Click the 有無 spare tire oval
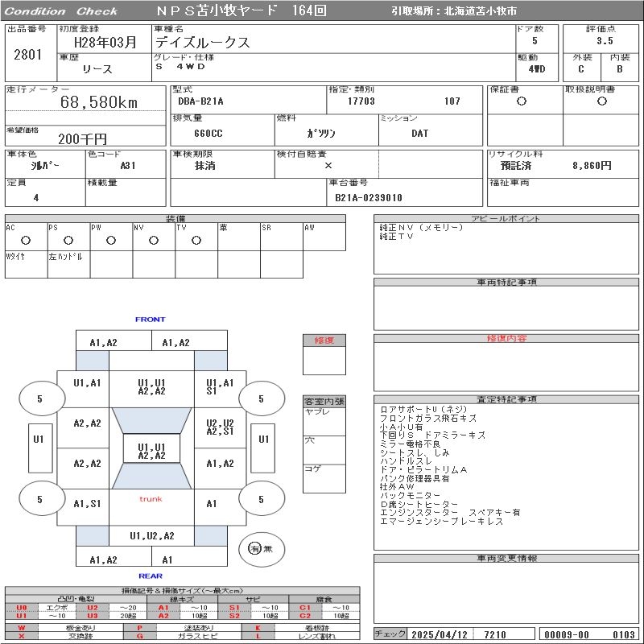 click(x=261, y=549)
